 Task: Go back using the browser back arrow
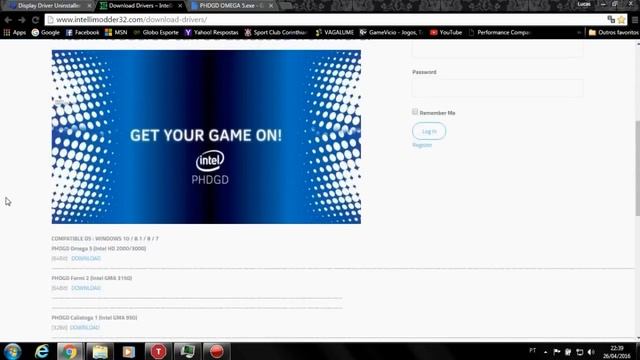[x=8, y=20]
